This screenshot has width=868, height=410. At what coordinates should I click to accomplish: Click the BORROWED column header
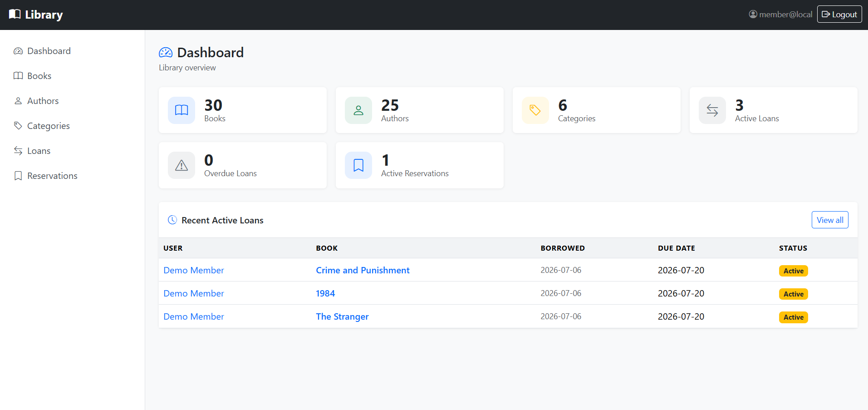[x=563, y=248]
